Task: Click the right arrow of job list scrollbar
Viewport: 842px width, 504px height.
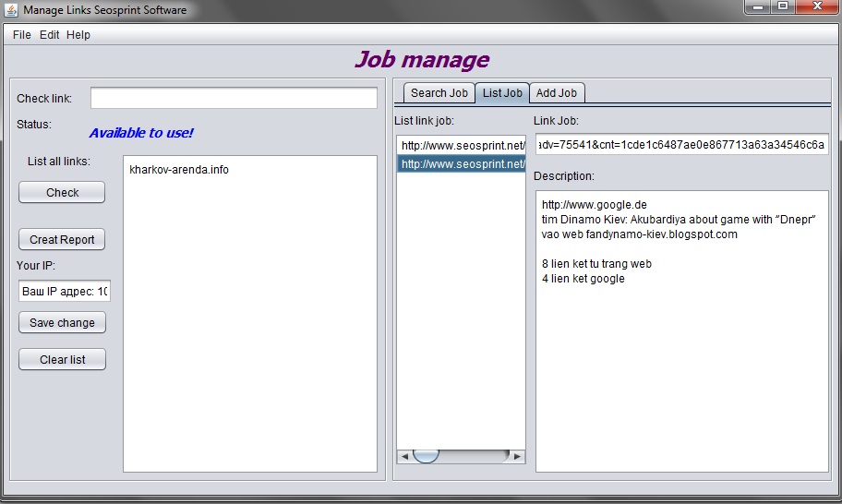Action: tap(517, 456)
